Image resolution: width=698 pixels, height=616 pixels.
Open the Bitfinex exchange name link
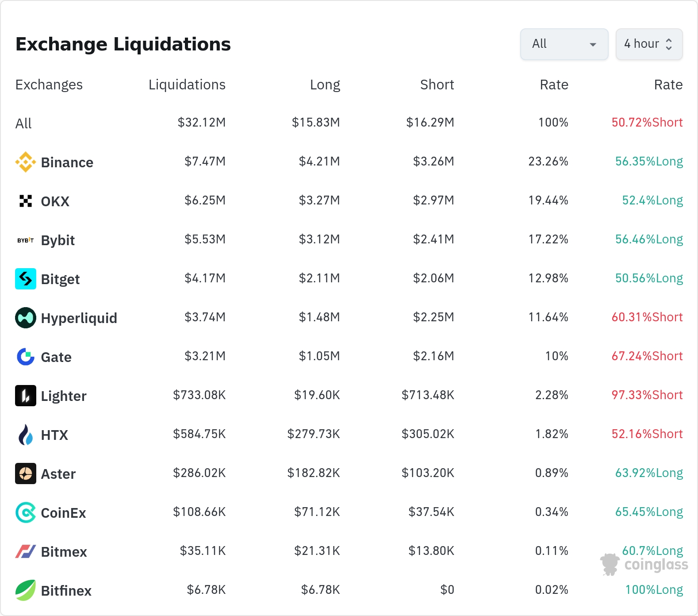coord(66,591)
